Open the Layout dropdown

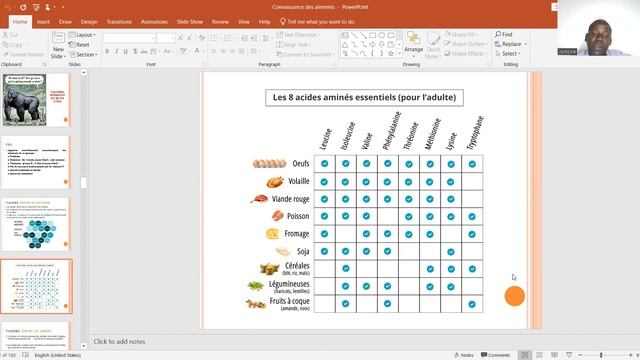(82, 35)
